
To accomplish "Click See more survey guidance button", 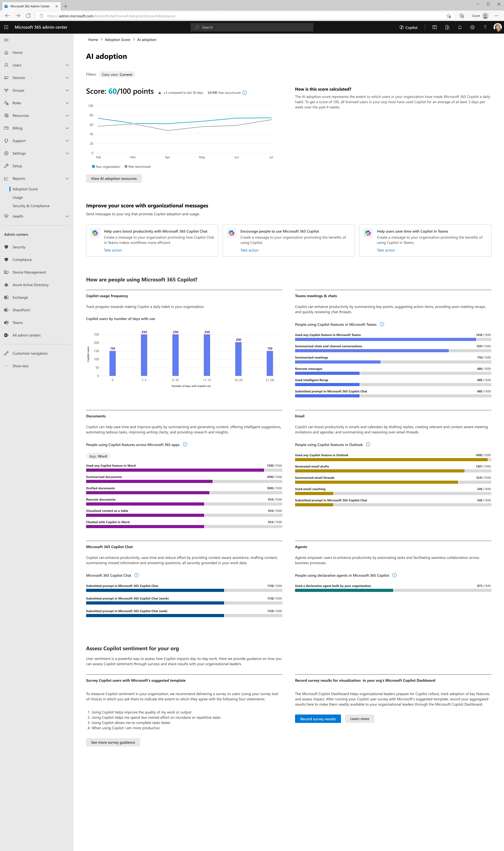I will (113, 742).
